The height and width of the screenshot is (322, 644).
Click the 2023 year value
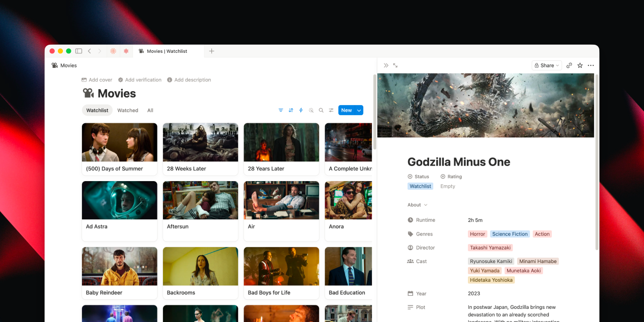pyautogui.click(x=474, y=293)
